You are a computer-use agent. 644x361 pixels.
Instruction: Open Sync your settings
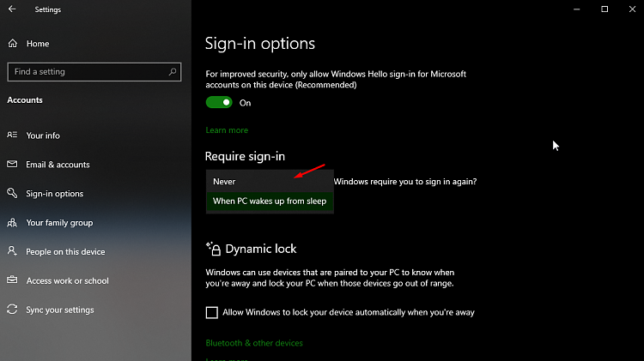point(60,310)
